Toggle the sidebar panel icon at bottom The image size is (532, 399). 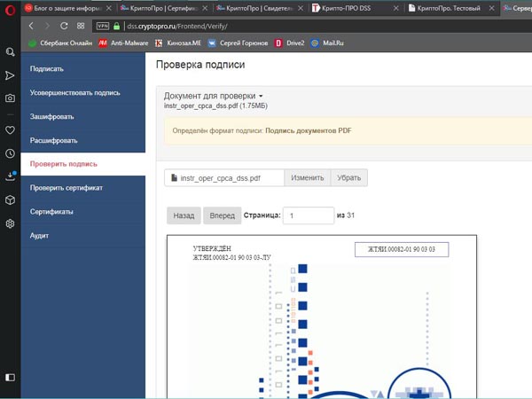[10, 378]
